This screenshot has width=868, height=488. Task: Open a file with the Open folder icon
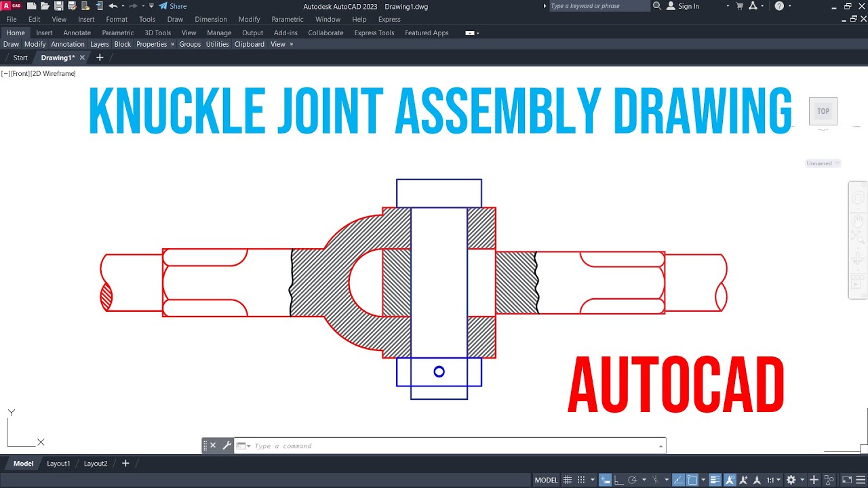pyautogui.click(x=45, y=6)
